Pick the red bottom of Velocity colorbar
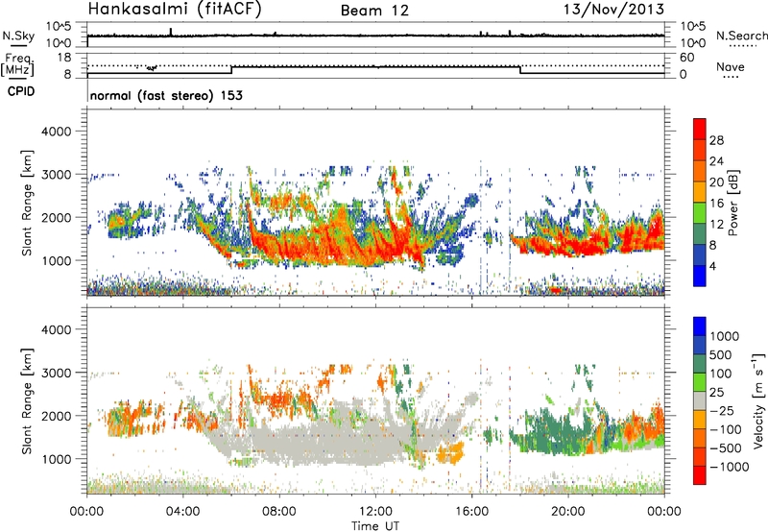The image size is (768, 532). click(x=700, y=475)
